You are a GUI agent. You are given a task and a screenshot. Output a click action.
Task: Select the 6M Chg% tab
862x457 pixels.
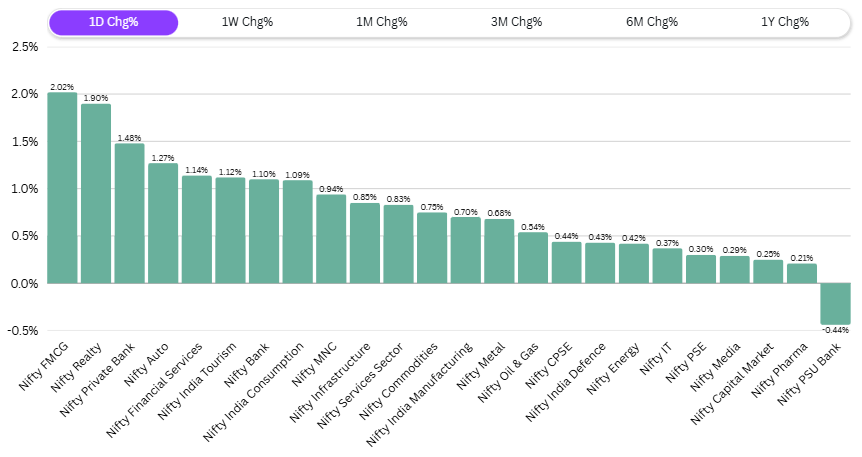click(x=651, y=22)
